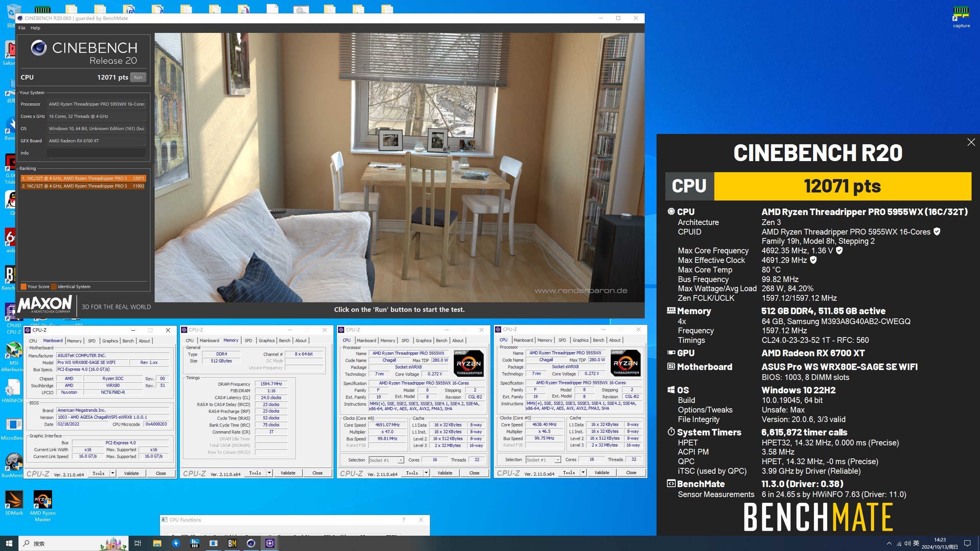
Task: Click the rendered room image in Cinebench
Action: [399, 168]
